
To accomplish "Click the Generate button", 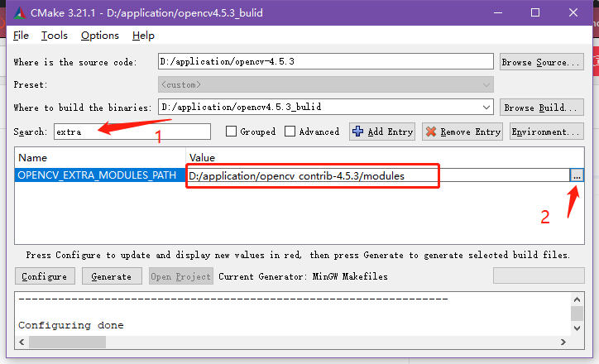I will (112, 276).
